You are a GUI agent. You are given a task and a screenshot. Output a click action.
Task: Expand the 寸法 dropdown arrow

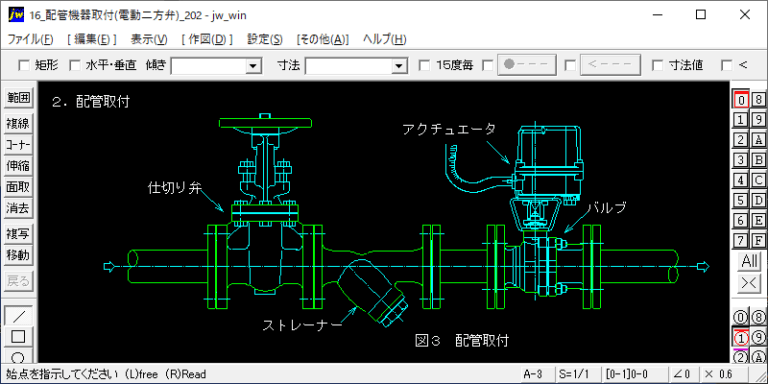[400, 66]
